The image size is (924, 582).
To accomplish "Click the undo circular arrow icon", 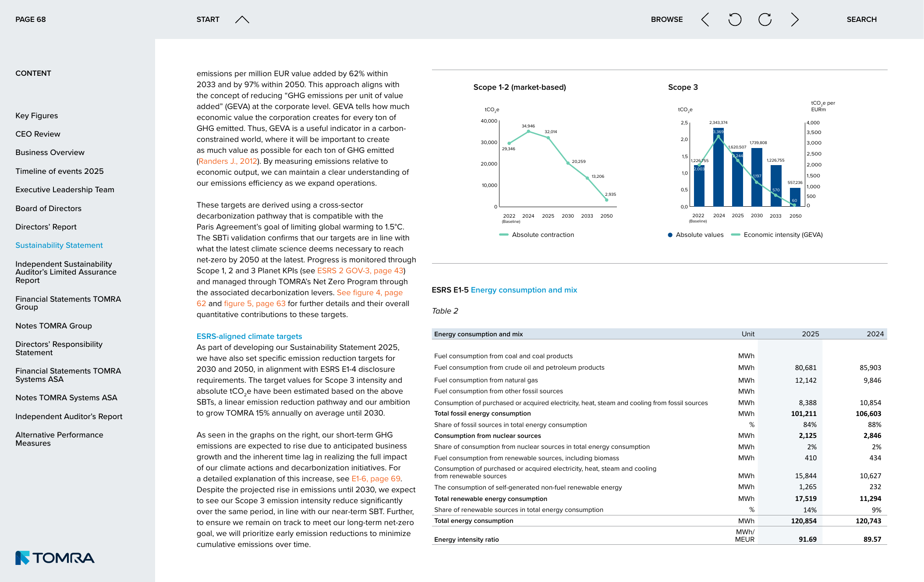I will pyautogui.click(x=735, y=19).
